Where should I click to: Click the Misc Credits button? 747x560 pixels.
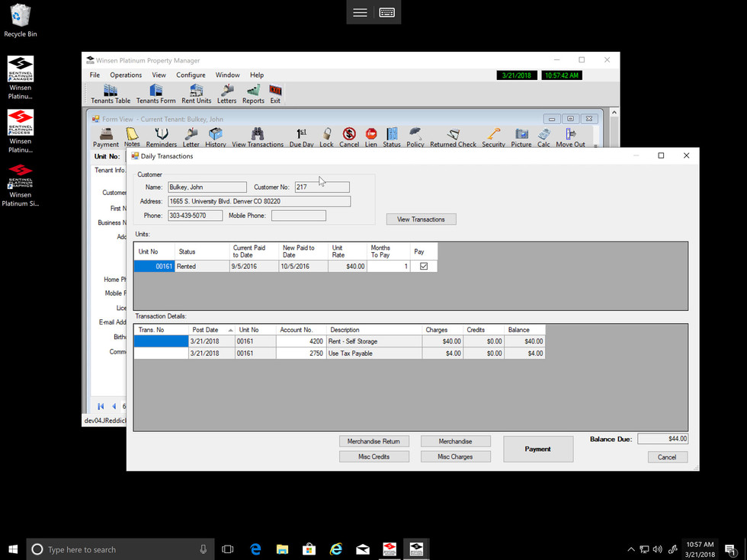pos(373,456)
